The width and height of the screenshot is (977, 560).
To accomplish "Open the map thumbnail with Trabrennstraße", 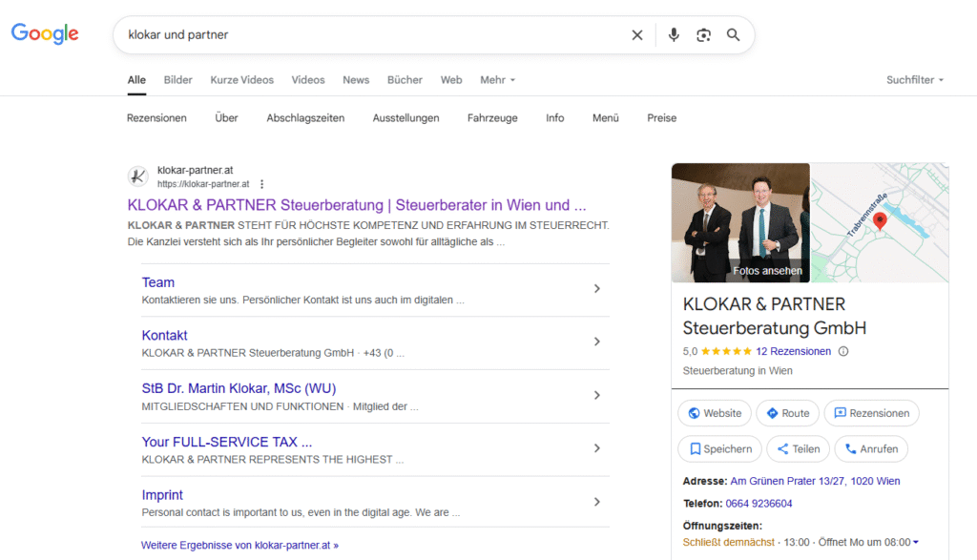I will point(880,223).
